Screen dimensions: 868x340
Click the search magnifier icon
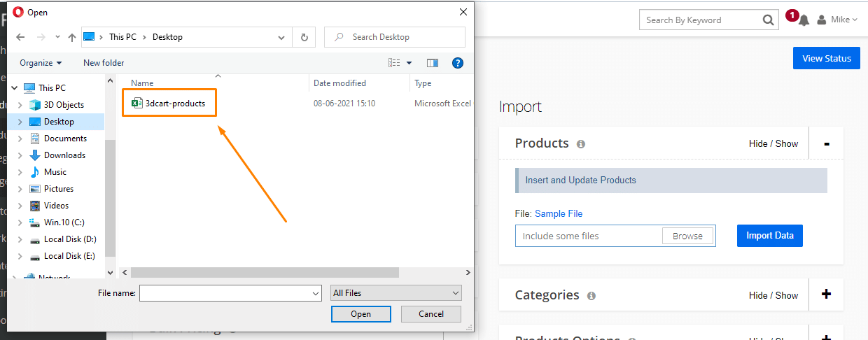[x=768, y=20]
